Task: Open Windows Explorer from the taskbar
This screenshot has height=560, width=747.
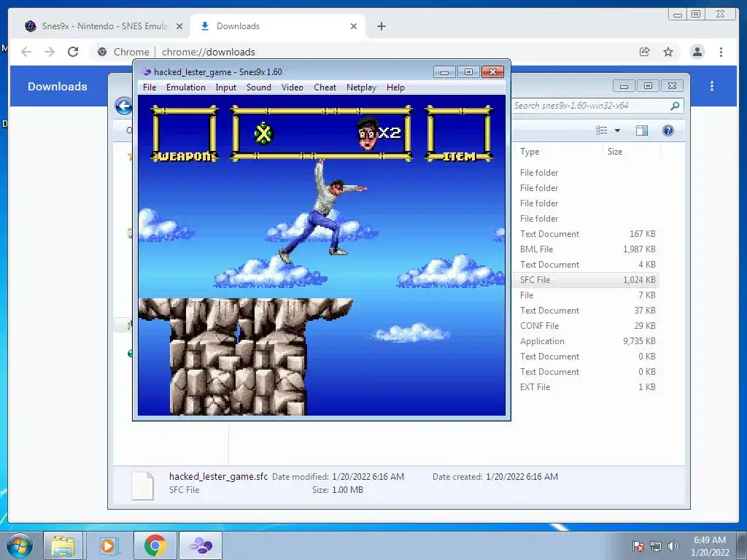Action: (x=63, y=545)
